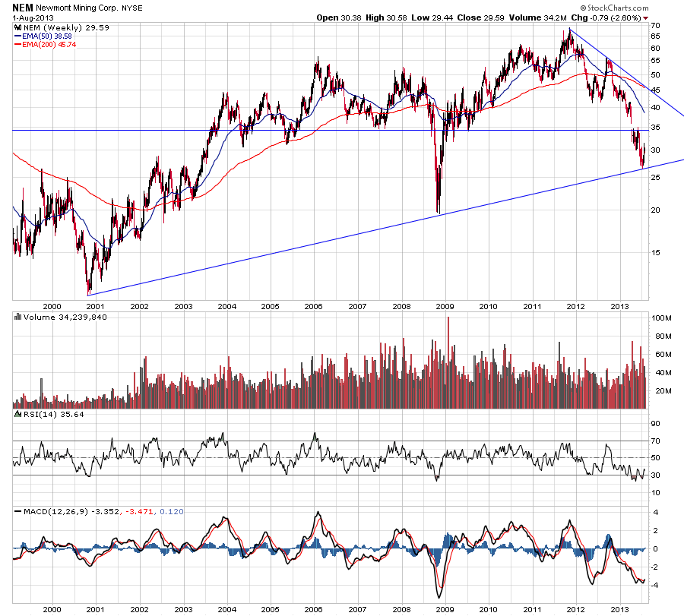Click the candlestick icon beside NEM (Weekly)
Image resolution: width=684 pixels, height=616 pixels.
pos(18,27)
